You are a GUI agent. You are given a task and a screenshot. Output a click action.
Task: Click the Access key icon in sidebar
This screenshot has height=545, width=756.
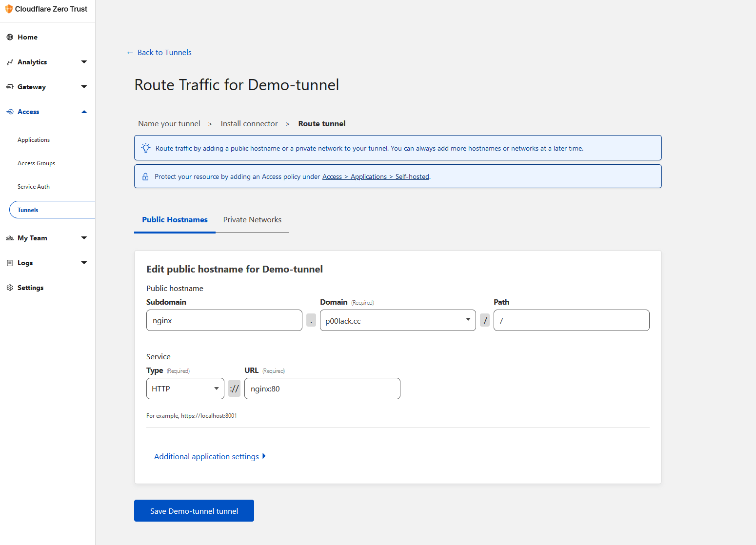(x=9, y=111)
